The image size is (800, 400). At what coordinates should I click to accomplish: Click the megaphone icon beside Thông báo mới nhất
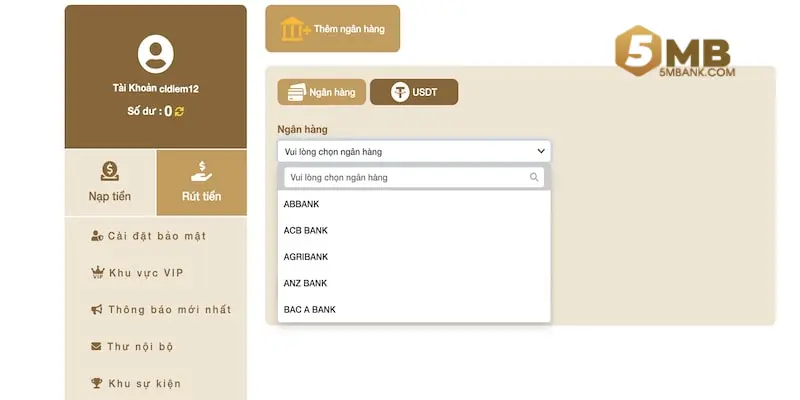click(97, 310)
